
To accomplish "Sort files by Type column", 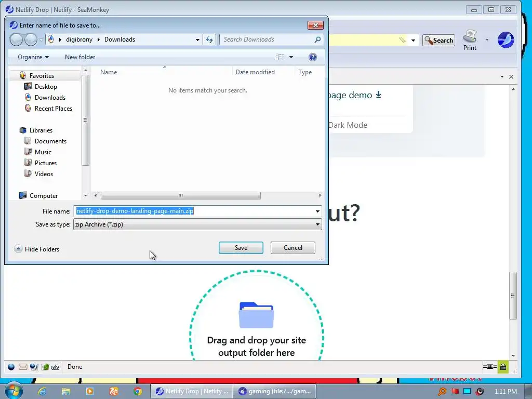I will (x=304, y=72).
